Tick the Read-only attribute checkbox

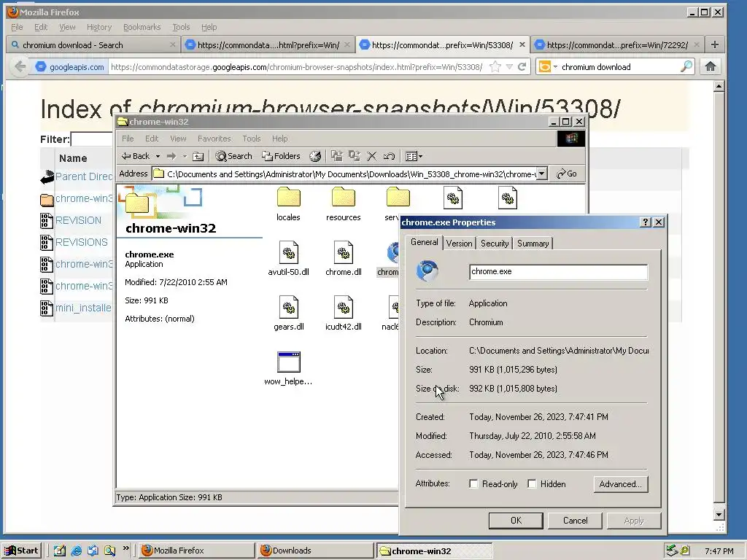point(473,484)
